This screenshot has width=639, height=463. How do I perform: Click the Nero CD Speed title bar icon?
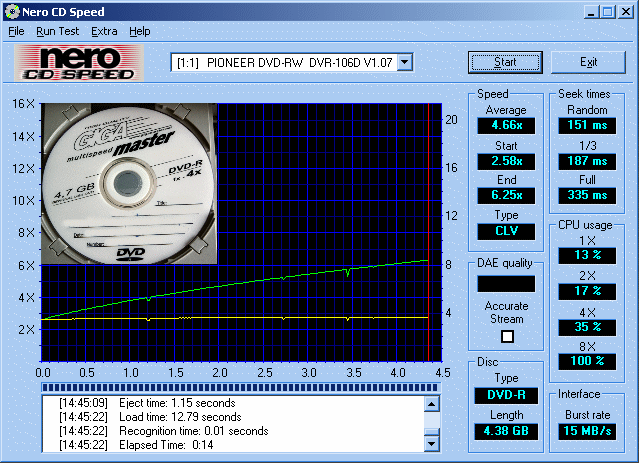pyautogui.click(x=12, y=12)
